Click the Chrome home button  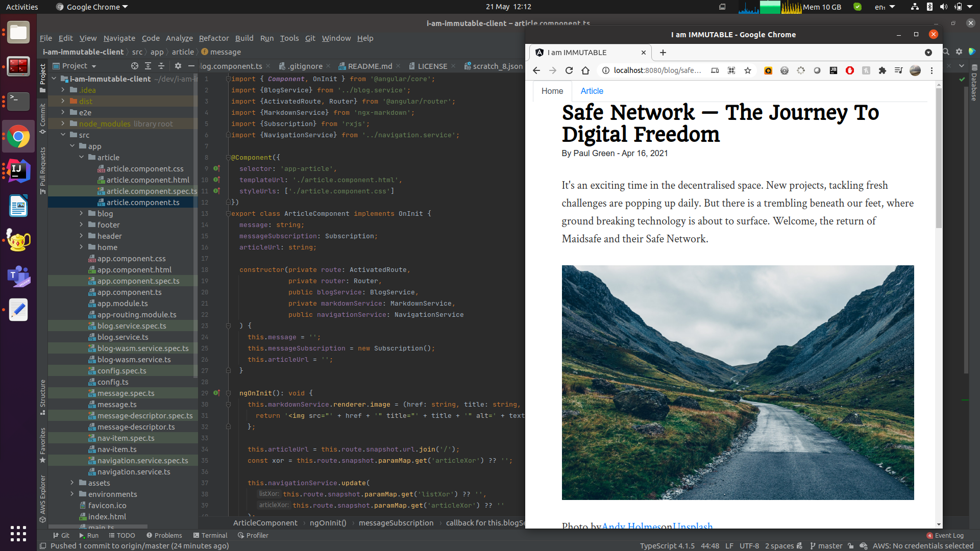click(x=585, y=70)
